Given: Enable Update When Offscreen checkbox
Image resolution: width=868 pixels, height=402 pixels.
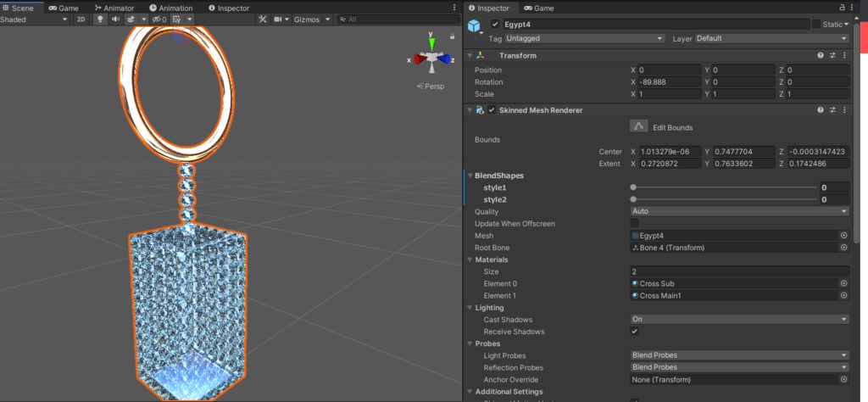Looking at the screenshot, I should pyautogui.click(x=635, y=223).
